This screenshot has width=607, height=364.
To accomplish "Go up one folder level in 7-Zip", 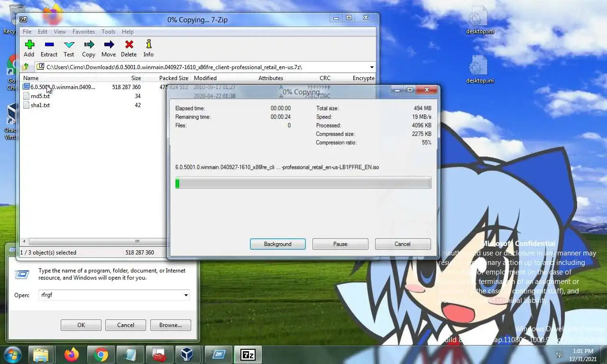I will [26, 67].
